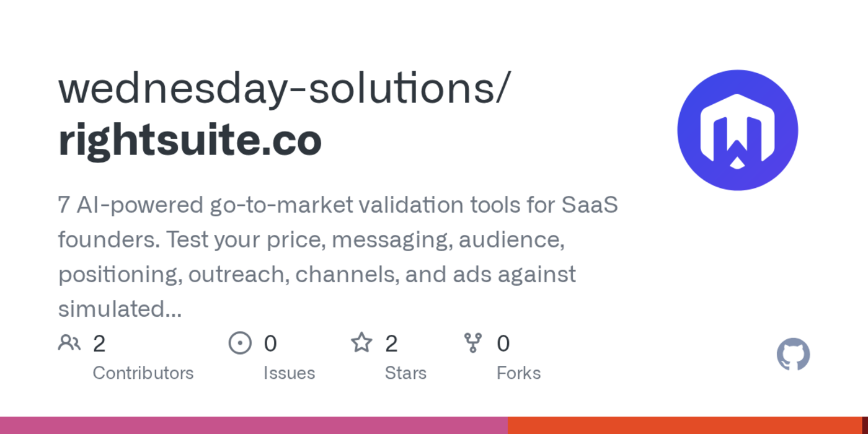Click the contributor count number 2
The height and width of the screenshot is (434, 868).
click(99, 343)
